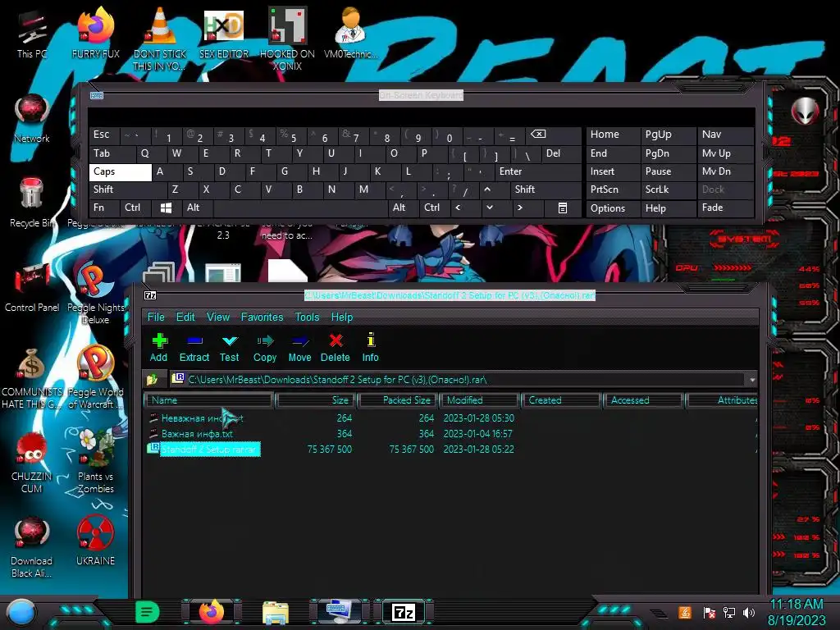The image size is (840, 630).
Task: Toggle the Fn key on keyboard
Action: point(104,208)
